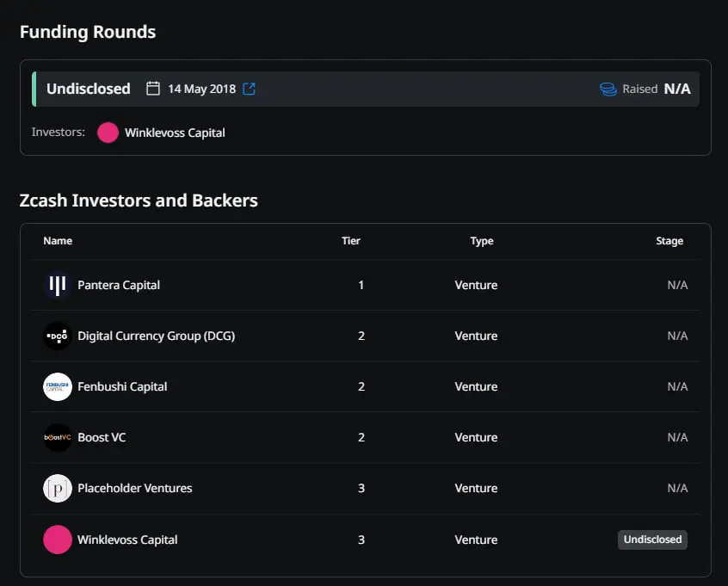The image size is (728, 586).
Task: Open the Pantera Capital name link
Action: point(119,285)
